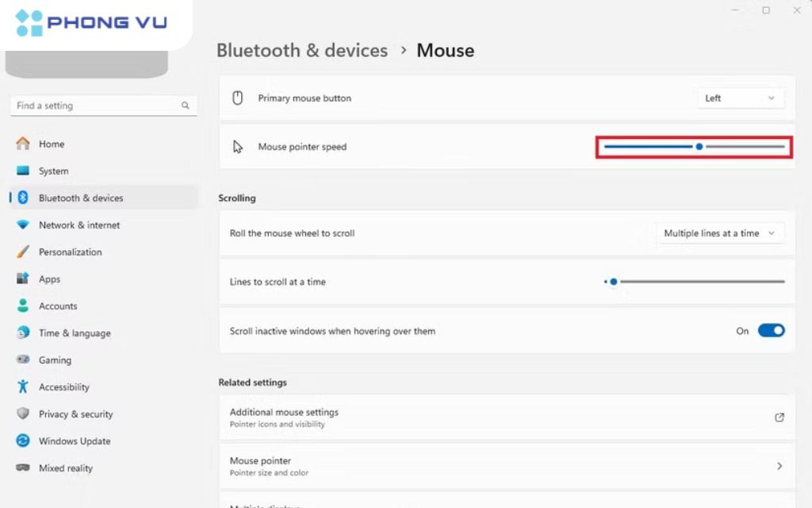Click the Network & internet icon
This screenshot has height=508, width=812.
click(23, 225)
